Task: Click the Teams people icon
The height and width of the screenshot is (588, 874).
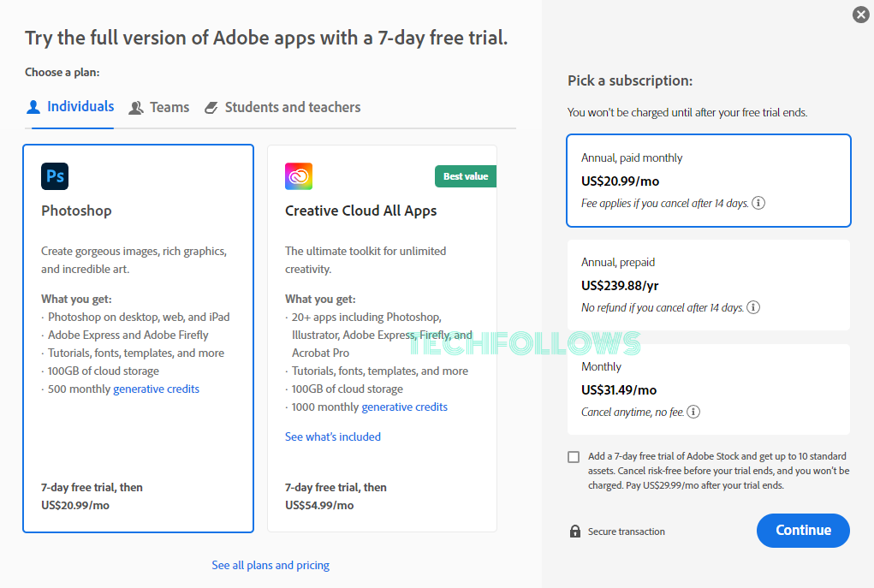Action: (136, 108)
